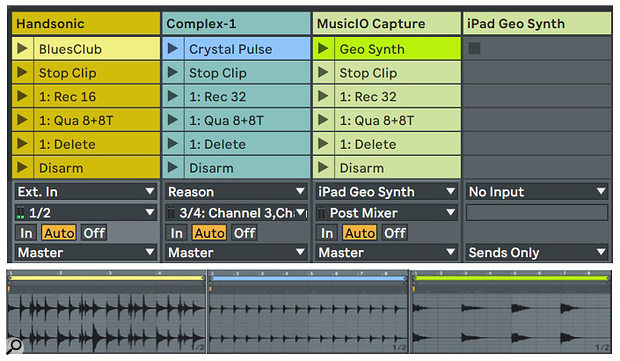Set MusicIO Capture monitor to Off
620x361 pixels.
[x=395, y=233]
